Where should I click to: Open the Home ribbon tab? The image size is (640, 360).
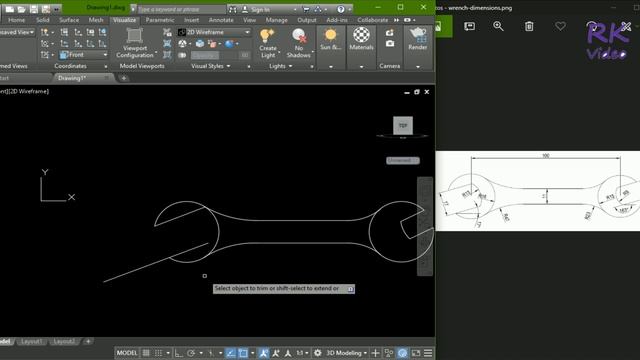coord(17,20)
